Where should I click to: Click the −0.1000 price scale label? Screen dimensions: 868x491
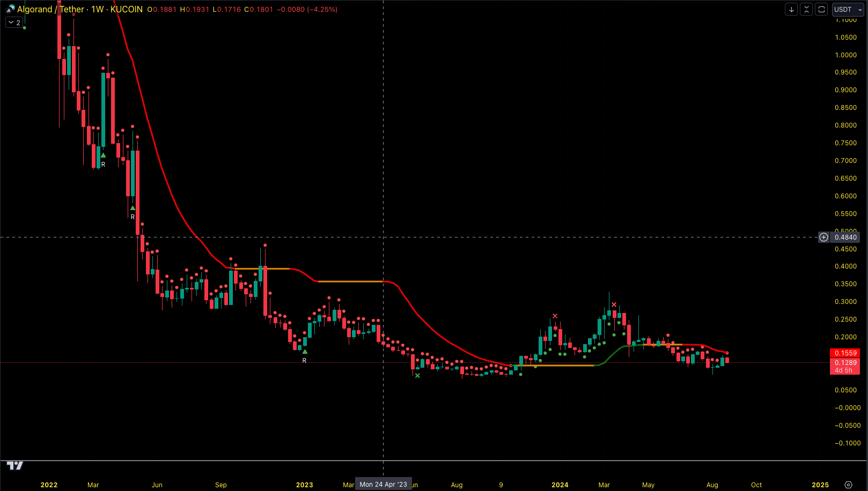click(848, 443)
